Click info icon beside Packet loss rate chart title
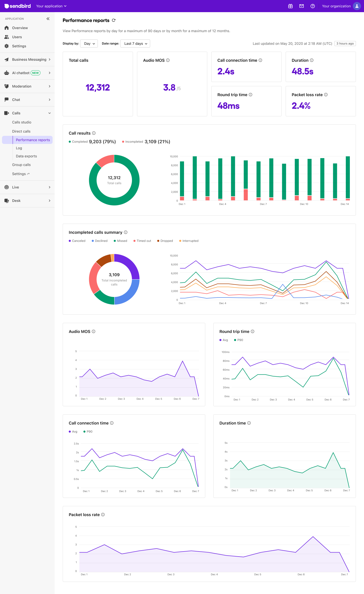This screenshot has width=364, height=594. coord(103,515)
